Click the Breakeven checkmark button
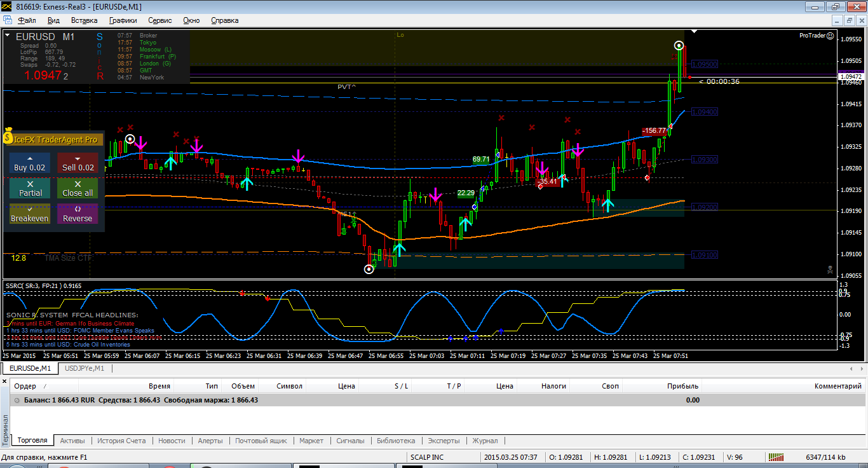 [30, 214]
